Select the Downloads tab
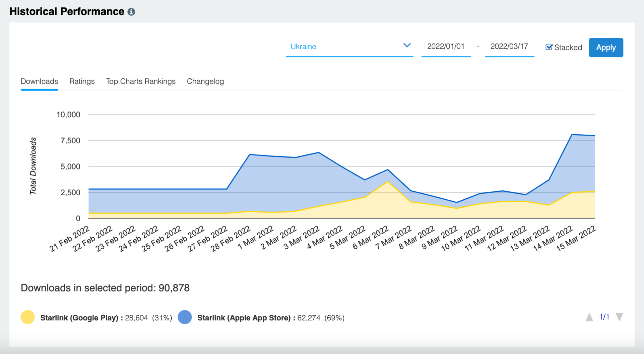The width and height of the screenshot is (644, 354). [39, 81]
